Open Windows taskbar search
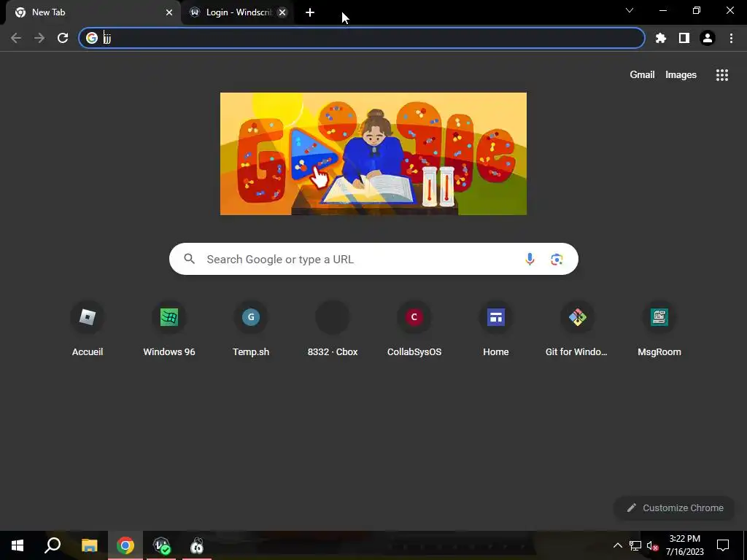747x560 pixels. (53, 545)
